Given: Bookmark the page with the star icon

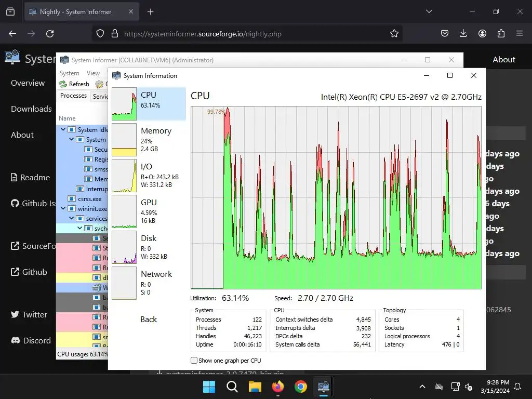Looking at the screenshot, I should (x=394, y=34).
